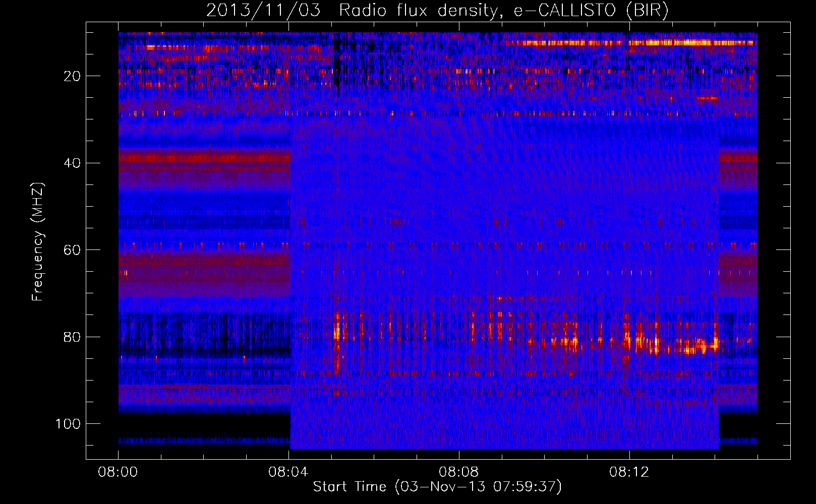Click the 'Start Time (03-Nov-13 07:59:37)' axis label

437,487
